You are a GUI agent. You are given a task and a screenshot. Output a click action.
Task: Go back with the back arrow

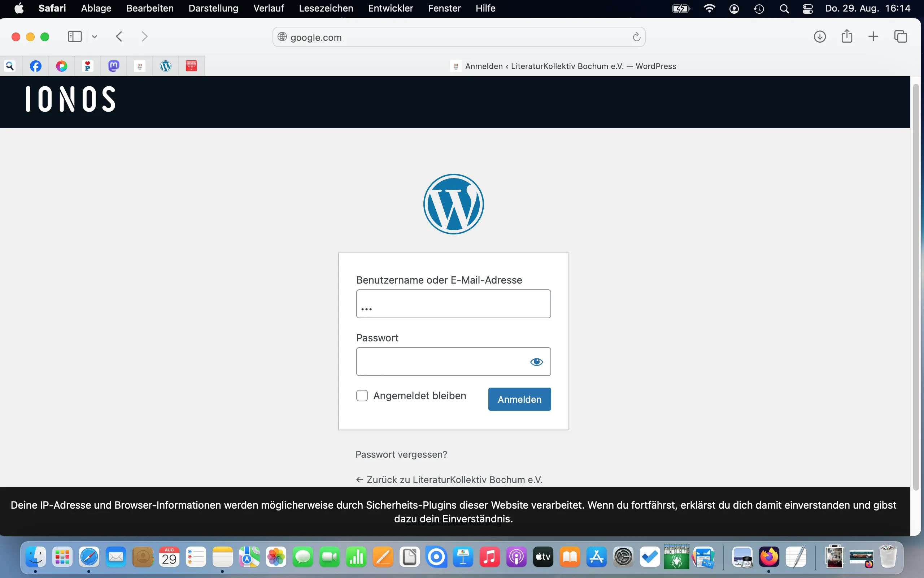point(119,37)
